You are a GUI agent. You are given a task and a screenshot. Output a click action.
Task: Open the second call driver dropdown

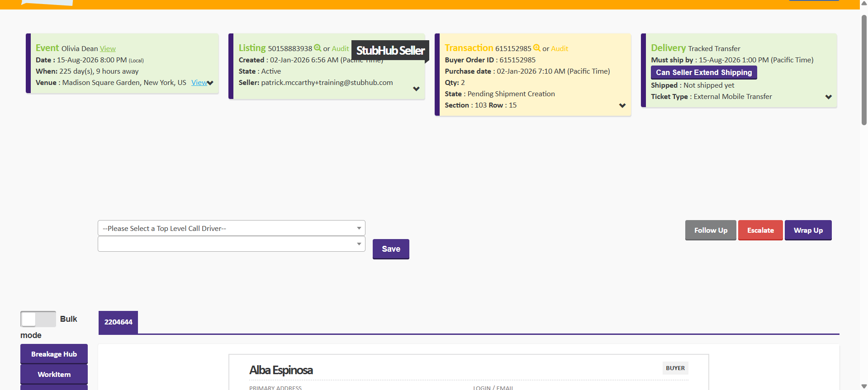[x=231, y=244]
